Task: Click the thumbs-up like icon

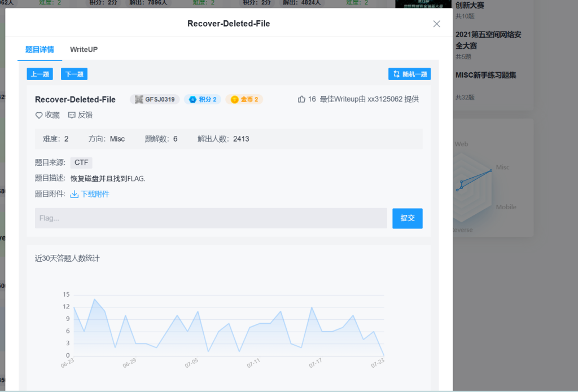Action: pyautogui.click(x=301, y=99)
